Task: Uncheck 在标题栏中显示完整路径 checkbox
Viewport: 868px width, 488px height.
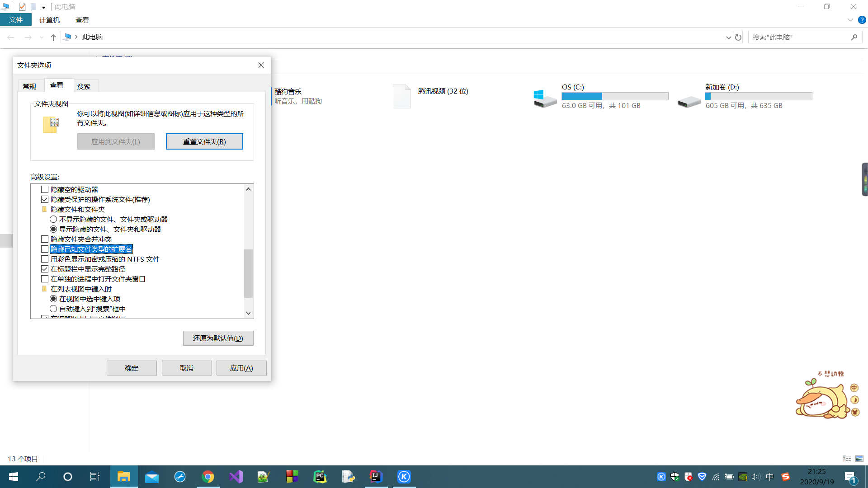Action: click(x=45, y=269)
